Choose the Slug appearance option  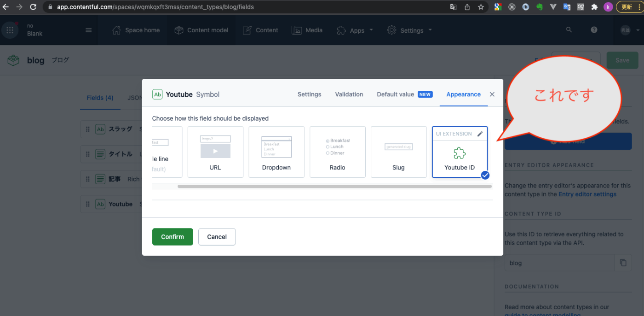399,152
